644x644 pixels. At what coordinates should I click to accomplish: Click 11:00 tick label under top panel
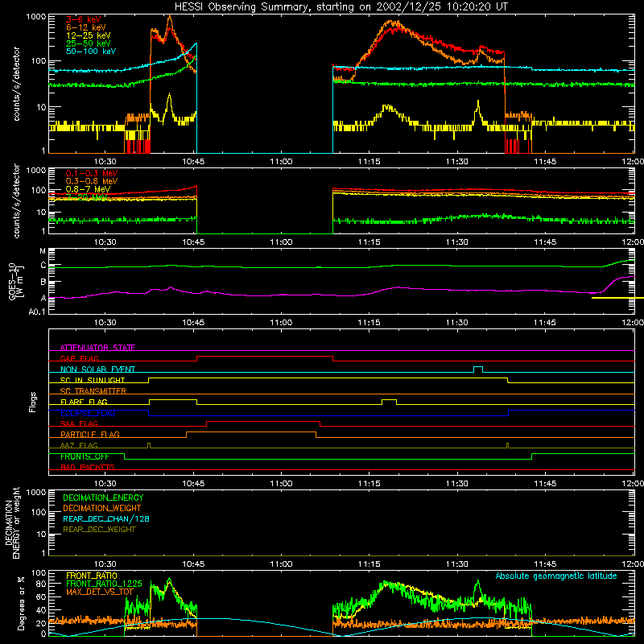(x=281, y=162)
